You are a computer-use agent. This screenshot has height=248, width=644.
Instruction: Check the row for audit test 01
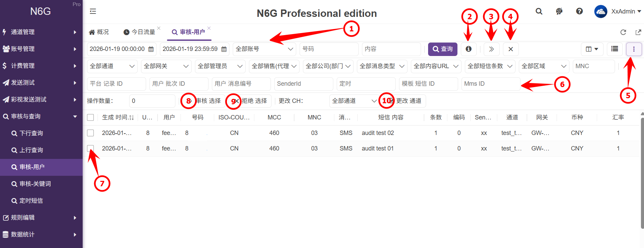pos(90,148)
